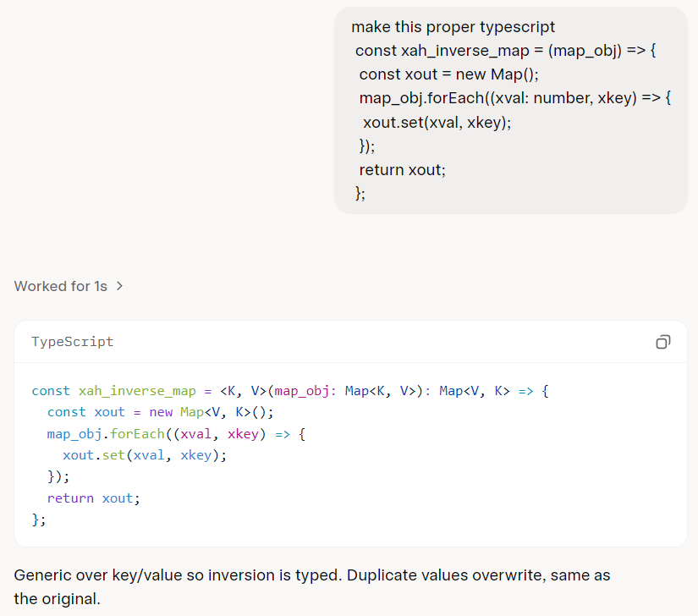The height and width of the screenshot is (616, 698).
Task: Click "the original." at the response end
Action: (57, 598)
